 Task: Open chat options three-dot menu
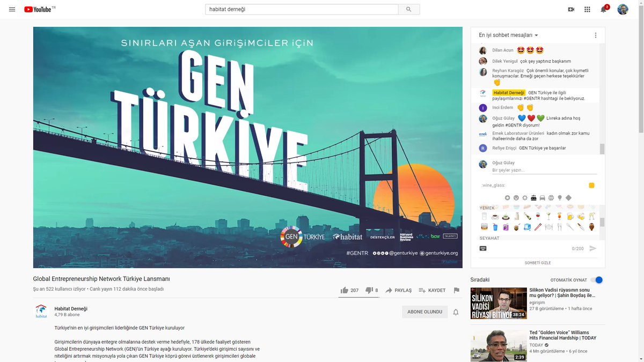click(595, 35)
